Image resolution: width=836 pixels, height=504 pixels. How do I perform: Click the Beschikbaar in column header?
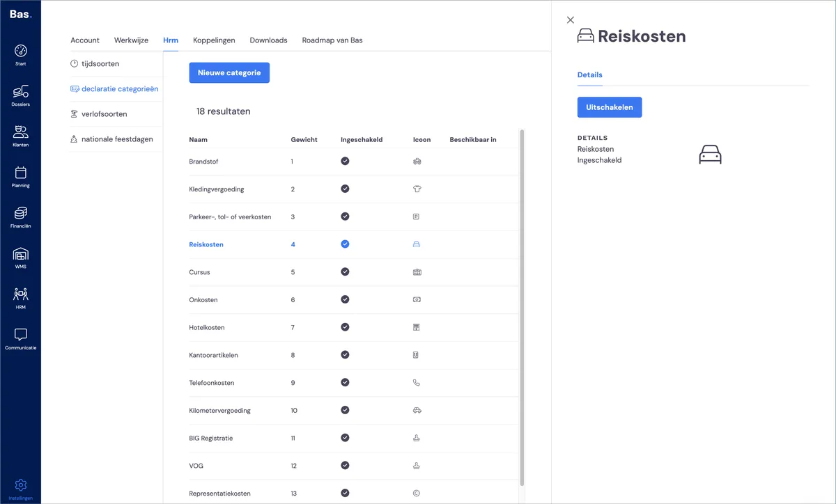click(x=473, y=139)
